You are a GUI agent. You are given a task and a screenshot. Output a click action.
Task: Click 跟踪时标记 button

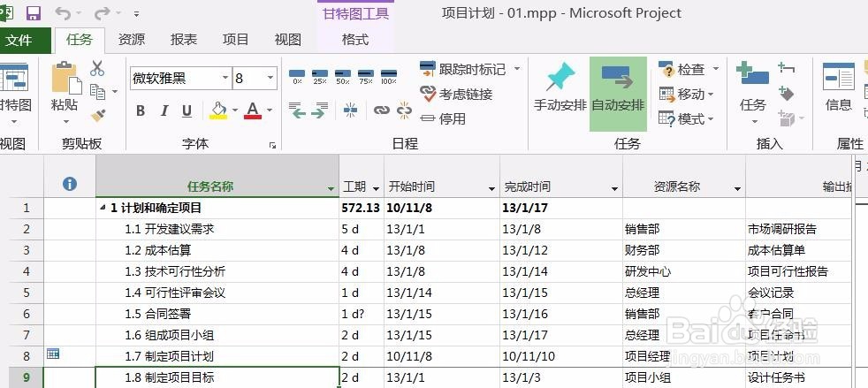464,69
